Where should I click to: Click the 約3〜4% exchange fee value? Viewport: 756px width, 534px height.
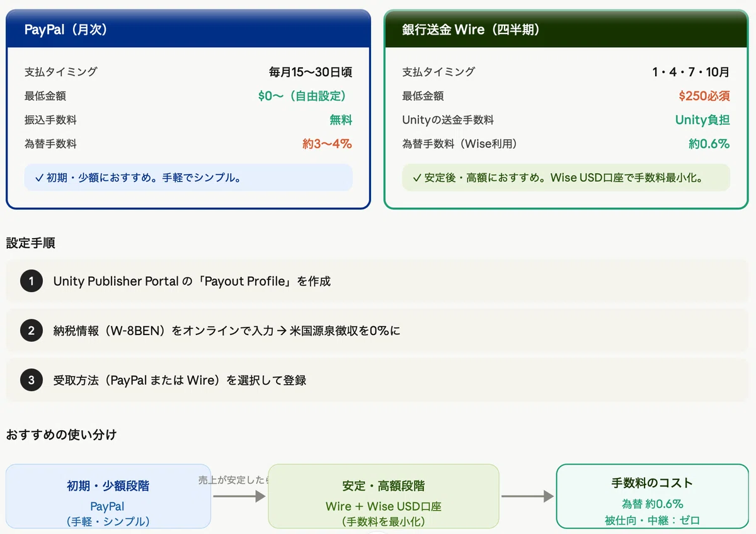[x=327, y=144]
